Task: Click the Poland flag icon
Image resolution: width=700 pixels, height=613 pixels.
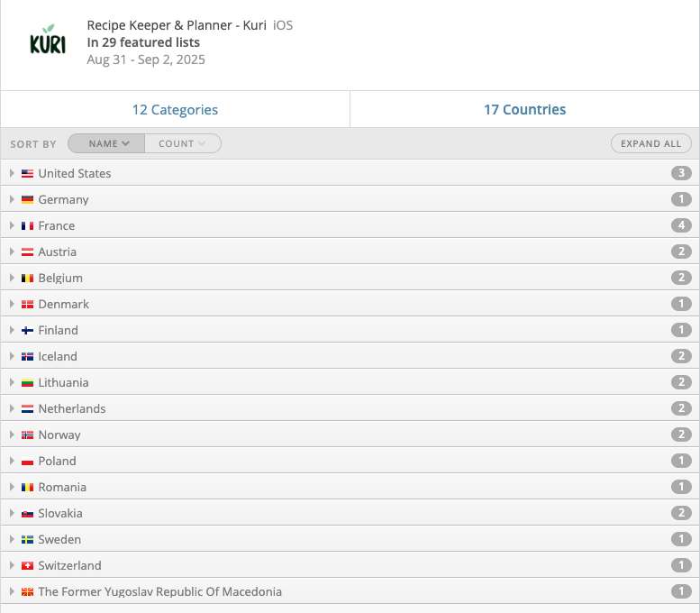Action: click(27, 461)
